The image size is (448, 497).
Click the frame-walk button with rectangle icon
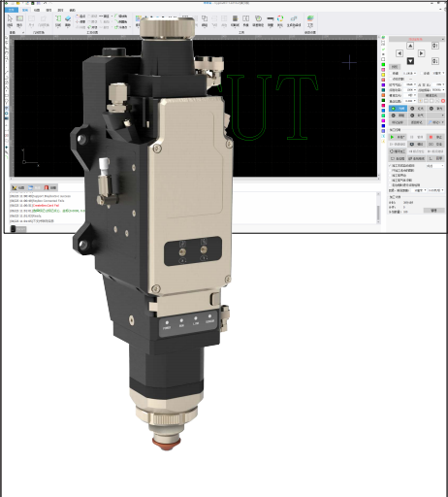tap(398, 158)
